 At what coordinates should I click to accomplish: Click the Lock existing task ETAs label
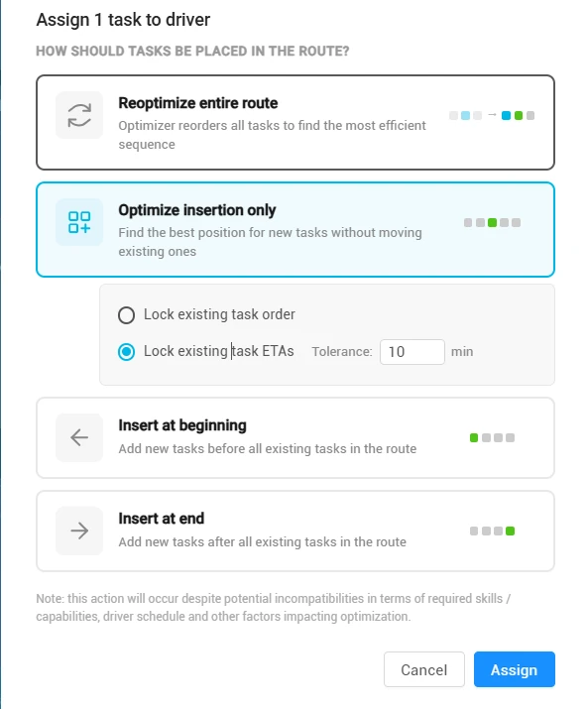[219, 351]
